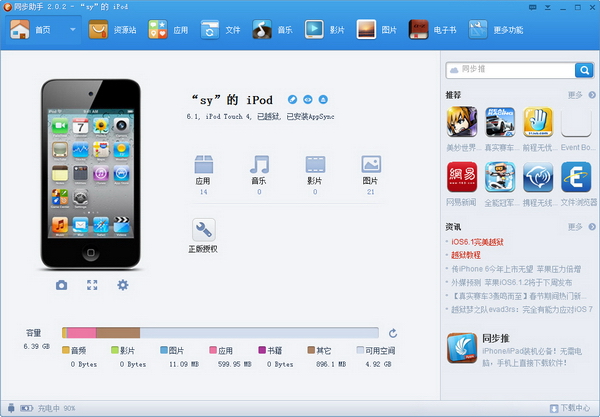Take a device screenshot with camera icon

point(61,285)
